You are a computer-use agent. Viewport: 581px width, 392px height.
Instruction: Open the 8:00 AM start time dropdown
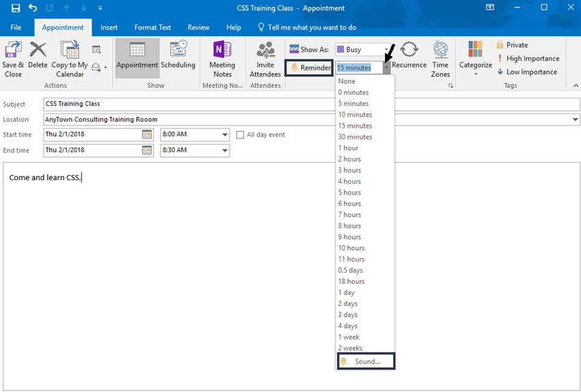point(225,135)
